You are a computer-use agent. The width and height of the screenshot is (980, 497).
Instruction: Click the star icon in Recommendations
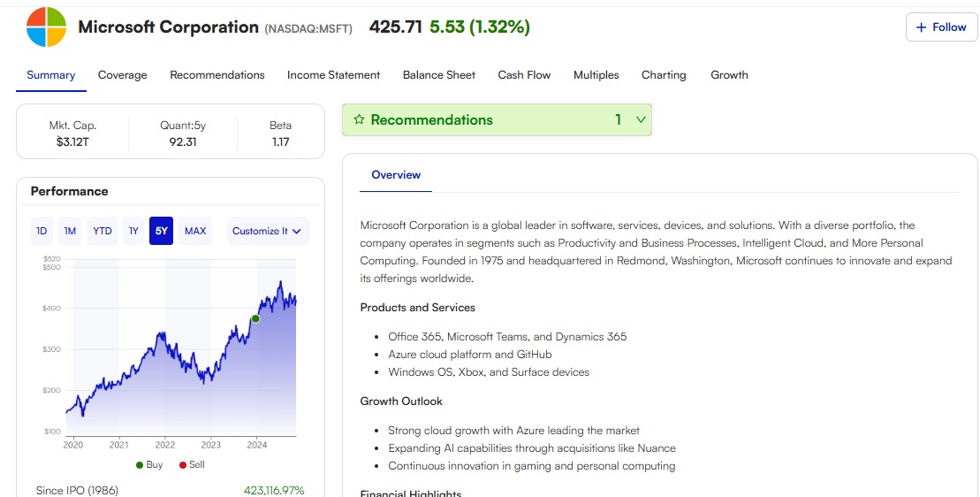[x=359, y=119]
